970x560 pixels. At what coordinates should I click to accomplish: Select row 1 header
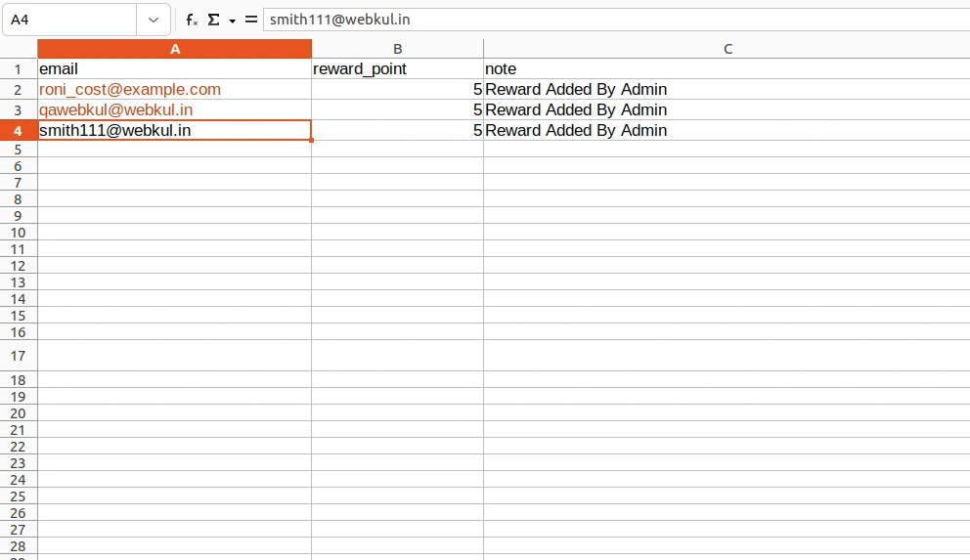(x=18, y=69)
